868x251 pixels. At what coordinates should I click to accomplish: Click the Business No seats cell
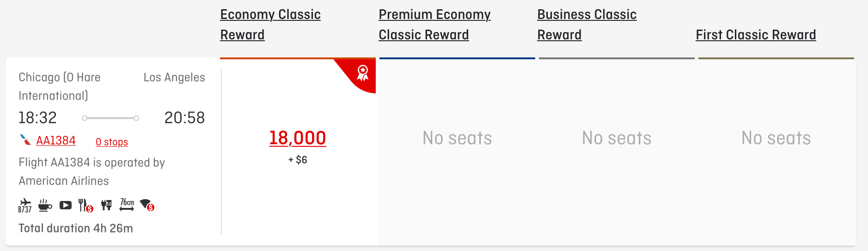click(617, 138)
